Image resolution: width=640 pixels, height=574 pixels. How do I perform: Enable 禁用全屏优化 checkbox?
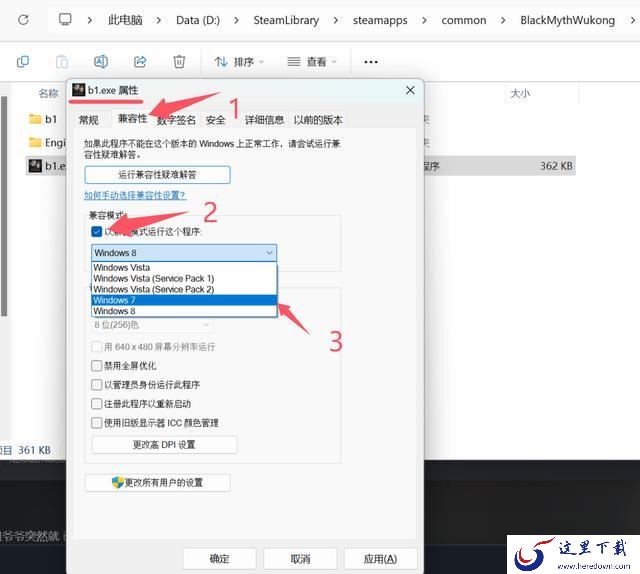97,366
